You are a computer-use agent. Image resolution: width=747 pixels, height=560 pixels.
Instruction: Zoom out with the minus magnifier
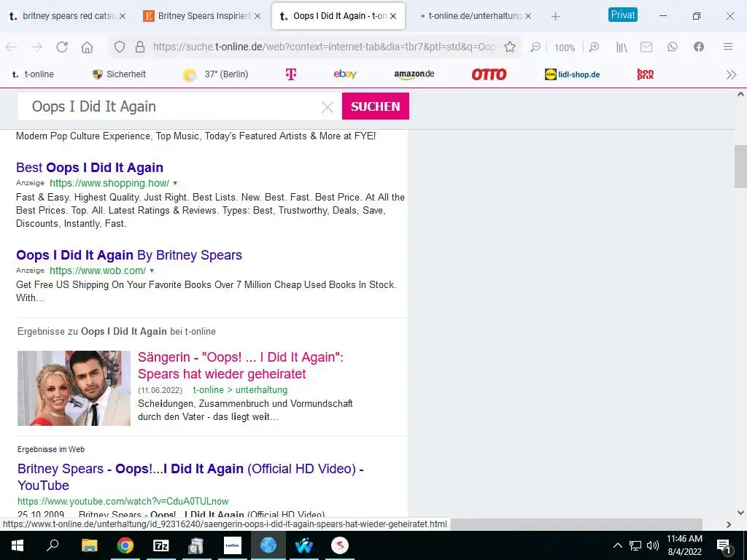(x=535, y=47)
